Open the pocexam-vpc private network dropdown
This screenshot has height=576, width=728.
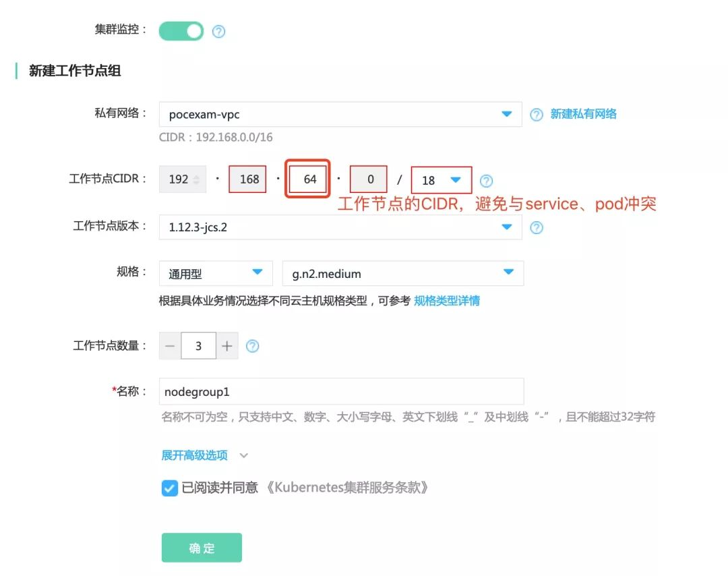(x=337, y=114)
